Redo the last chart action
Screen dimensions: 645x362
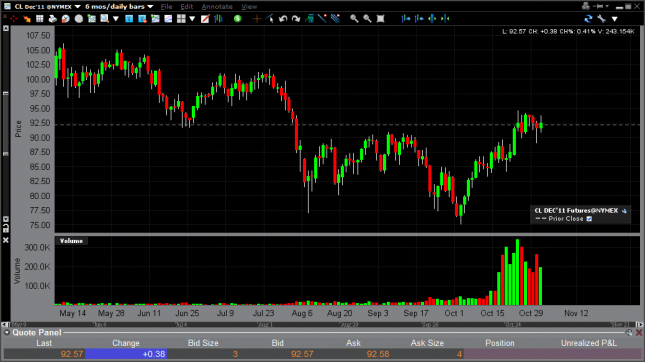pyautogui.click(x=296, y=19)
